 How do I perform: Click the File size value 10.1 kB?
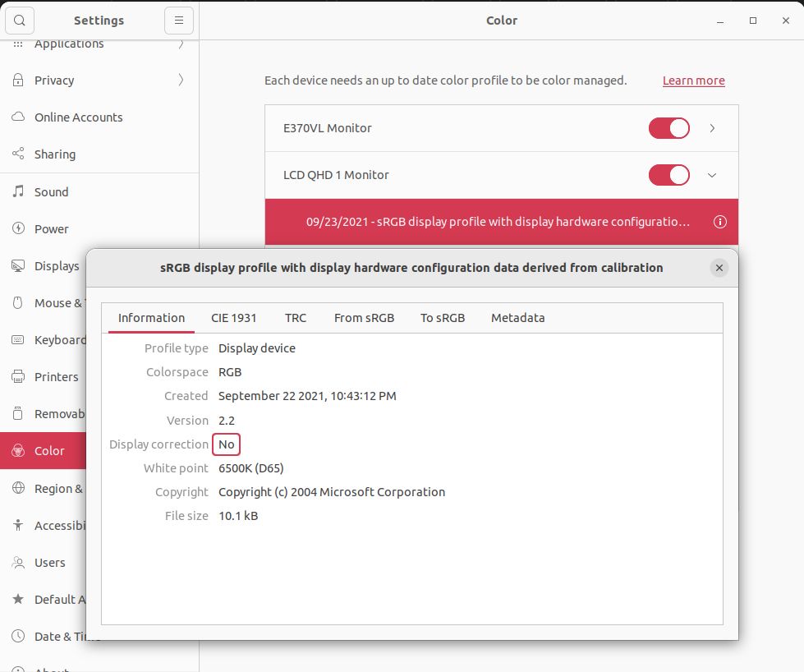tap(238, 516)
